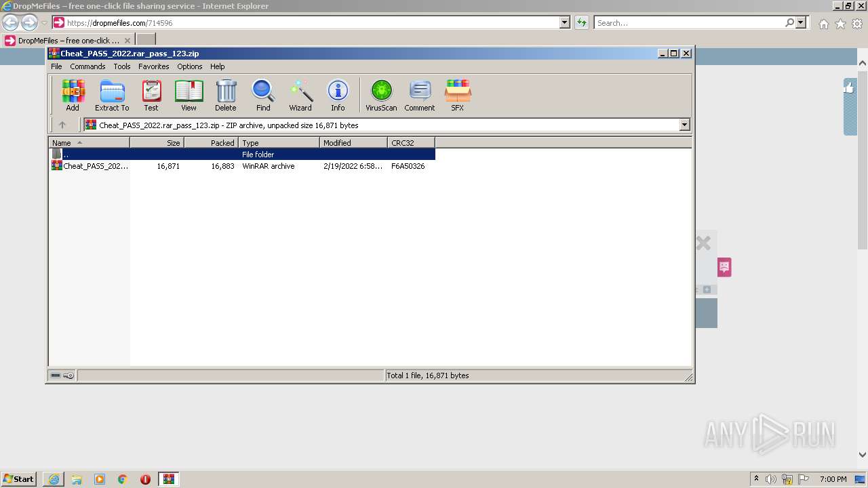Close the gray X overlay on page
The width and height of the screenshot is (868, 488).
point(703,243)
